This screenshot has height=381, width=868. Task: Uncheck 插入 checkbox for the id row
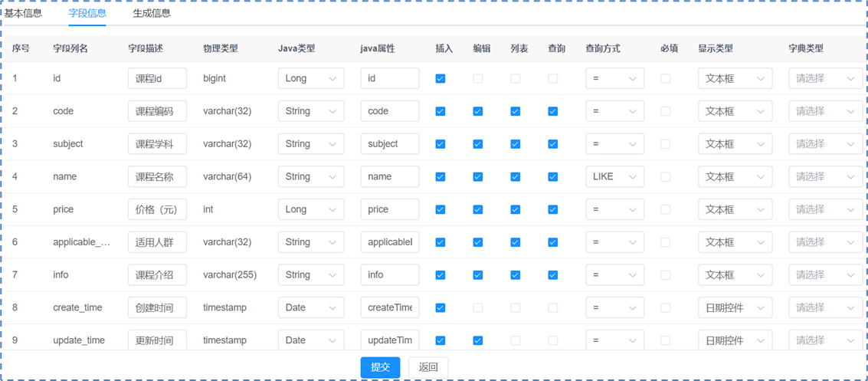pos(441,78)
